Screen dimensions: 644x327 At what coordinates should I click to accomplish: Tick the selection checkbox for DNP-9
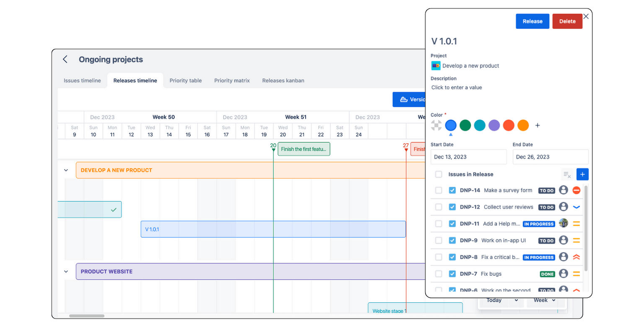(x=439, y=240)
